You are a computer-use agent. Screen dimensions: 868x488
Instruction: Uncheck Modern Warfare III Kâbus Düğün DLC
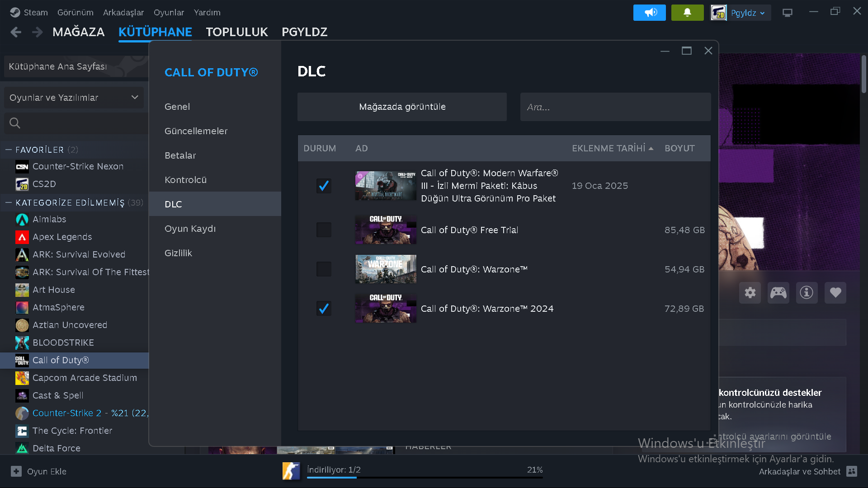coord(324,186)
